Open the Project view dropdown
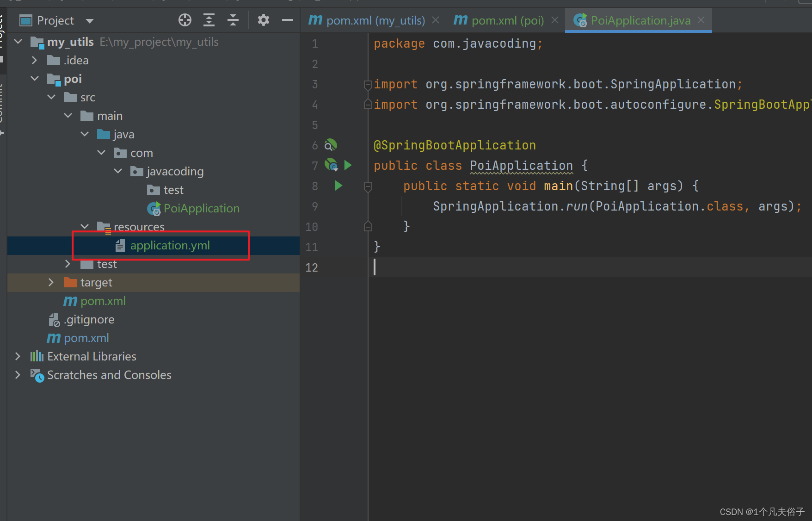 (x=90, y=21)
